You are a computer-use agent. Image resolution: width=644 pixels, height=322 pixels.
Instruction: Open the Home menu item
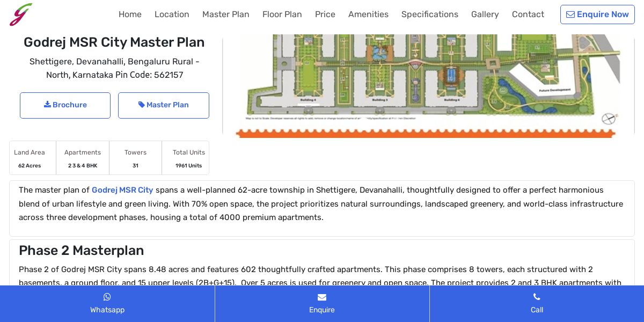(130, 14)
